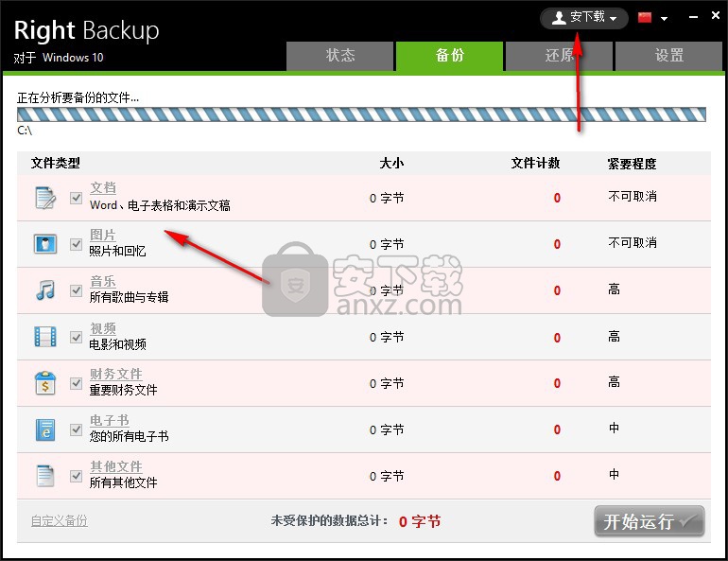Switch to the 状态 status tab

[x=339, y=56]
